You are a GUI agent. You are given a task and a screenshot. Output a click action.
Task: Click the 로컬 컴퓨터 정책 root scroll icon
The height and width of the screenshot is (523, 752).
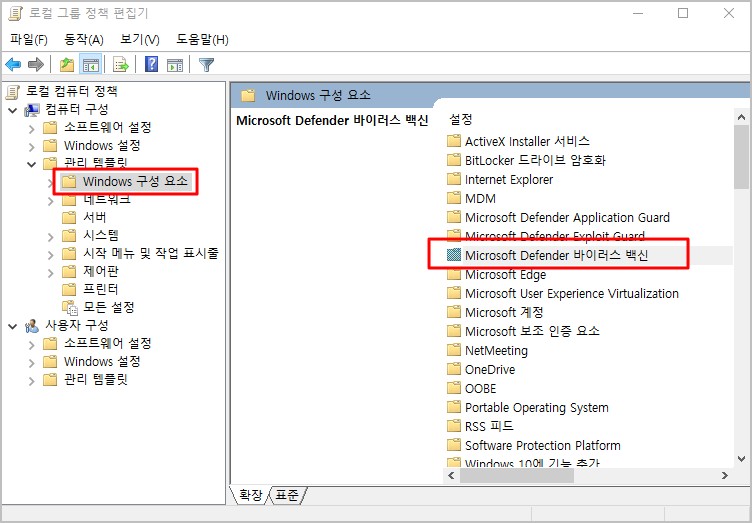[x=13, y=92]
